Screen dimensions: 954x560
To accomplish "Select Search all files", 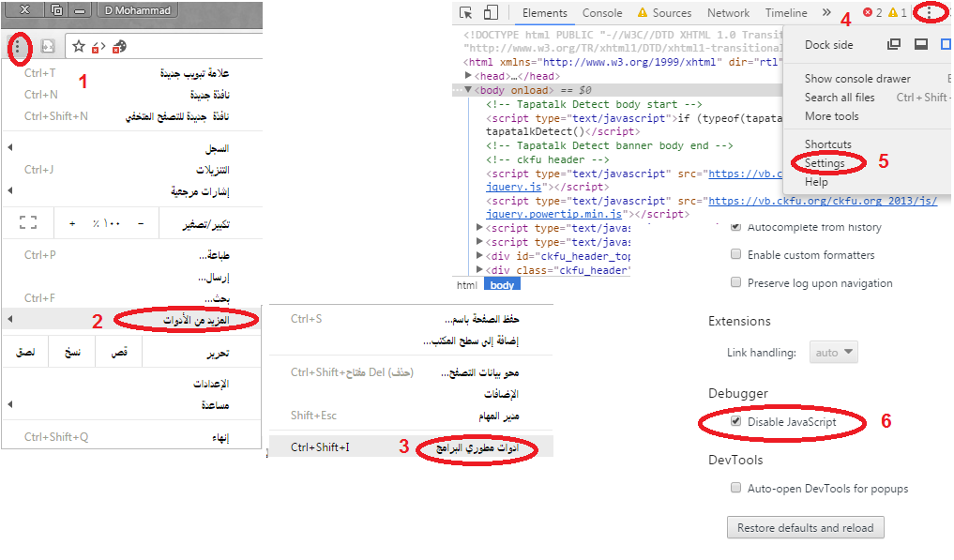I will [840, 98].
